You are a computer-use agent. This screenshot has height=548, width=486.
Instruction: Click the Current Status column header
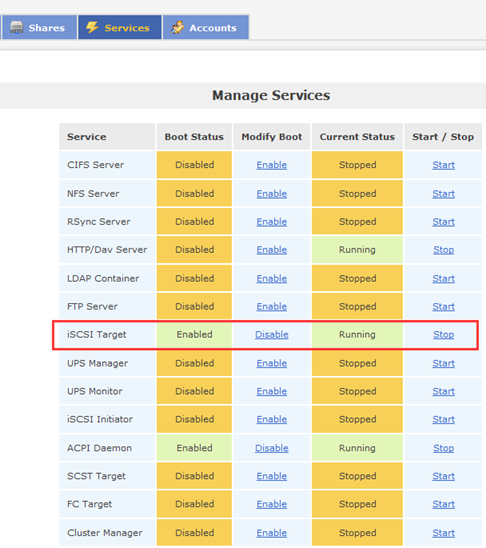click(x=357, y=137)
